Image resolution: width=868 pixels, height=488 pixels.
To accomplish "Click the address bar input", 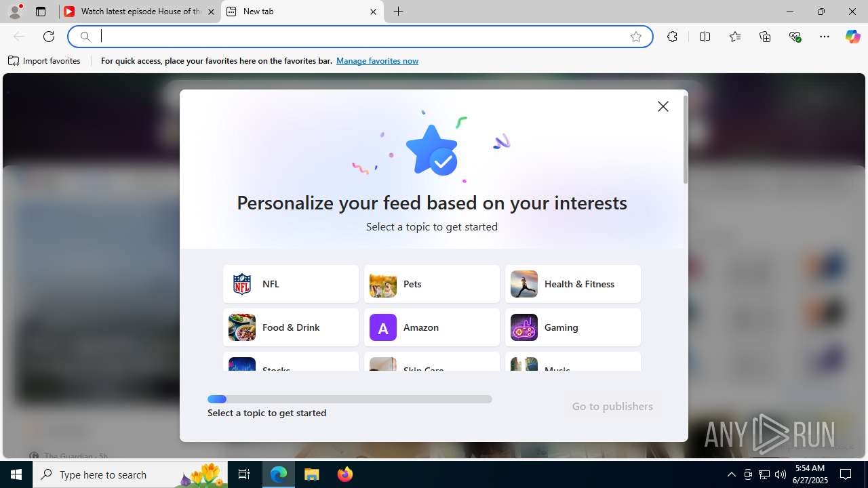I will [x=359, y=37].
